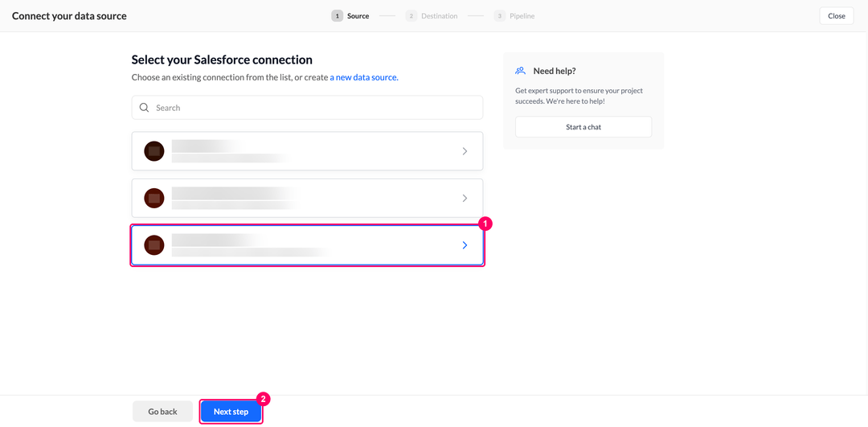The width and height of the screenshot is (868, 427).
Task: Start a chat with support
Action: [x=583, y=127]
